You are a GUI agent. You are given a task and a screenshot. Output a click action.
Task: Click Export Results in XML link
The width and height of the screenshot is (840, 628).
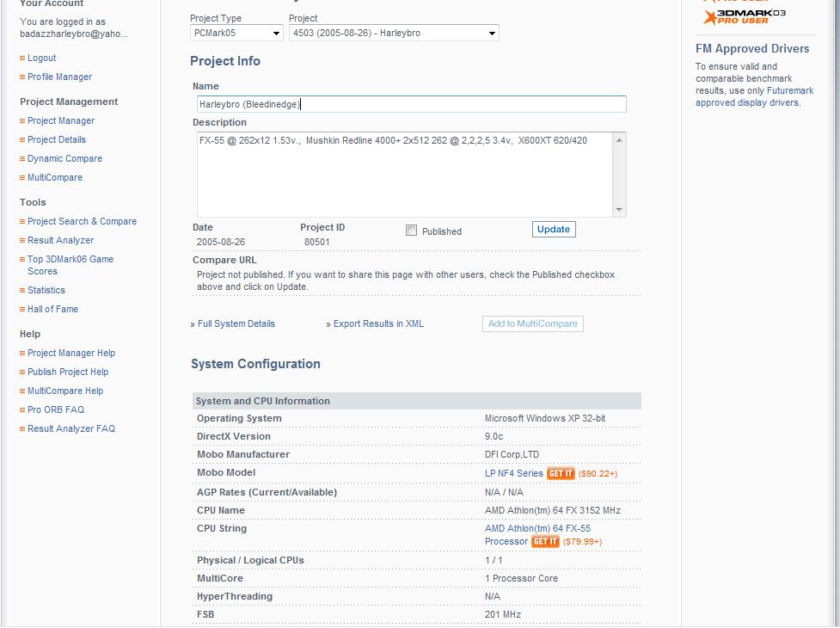[378, 323]
